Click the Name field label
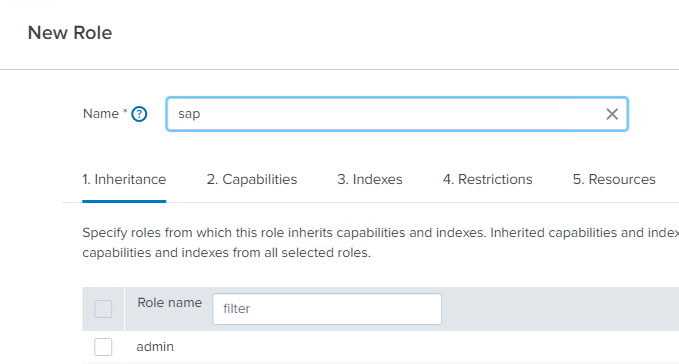Image resolution: width=679 pixels, height=364 pixels. [x=100, y=114]
